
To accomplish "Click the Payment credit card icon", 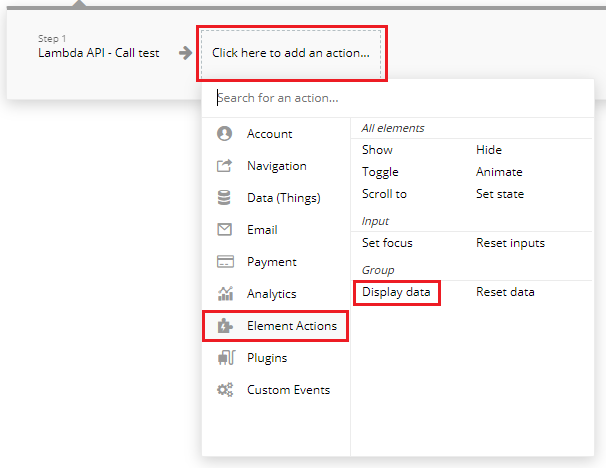I will click(x=225, y=262).
